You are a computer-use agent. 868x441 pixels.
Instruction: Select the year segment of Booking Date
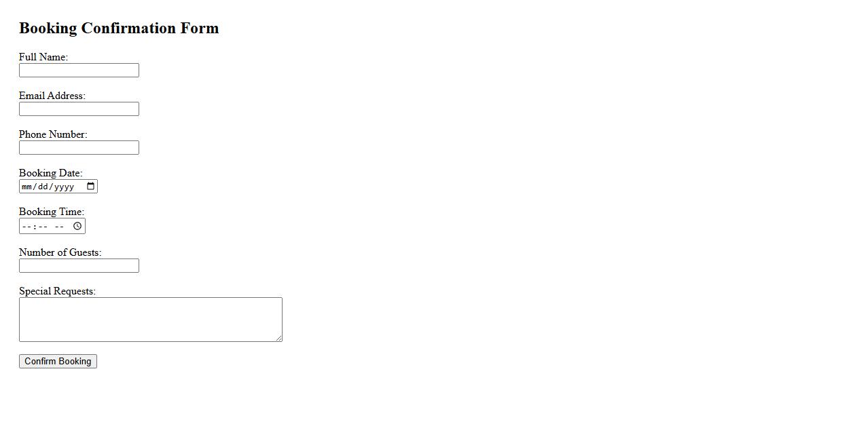coord(64,187)
